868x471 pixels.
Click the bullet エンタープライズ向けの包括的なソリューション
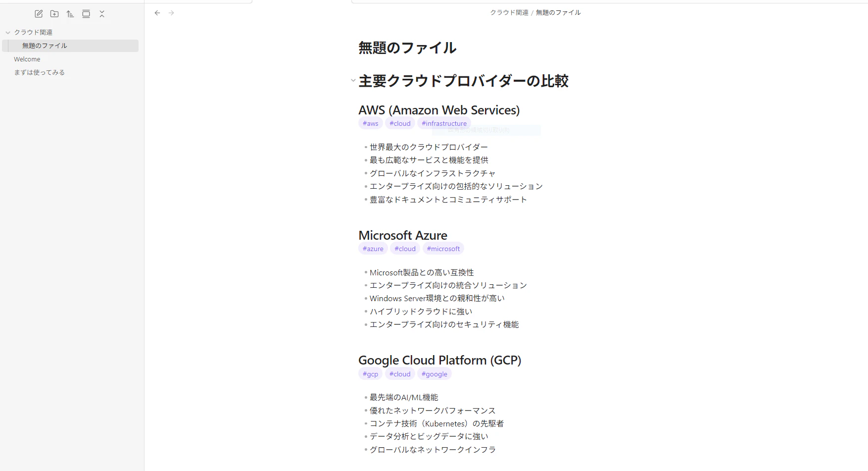coord(456,186)
